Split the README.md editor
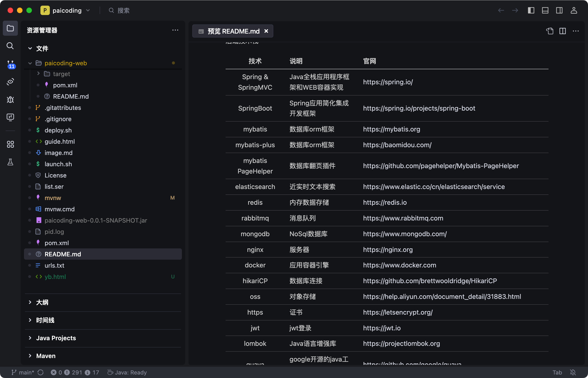Screen dimensions: 588x378 [x=562, y=31]
